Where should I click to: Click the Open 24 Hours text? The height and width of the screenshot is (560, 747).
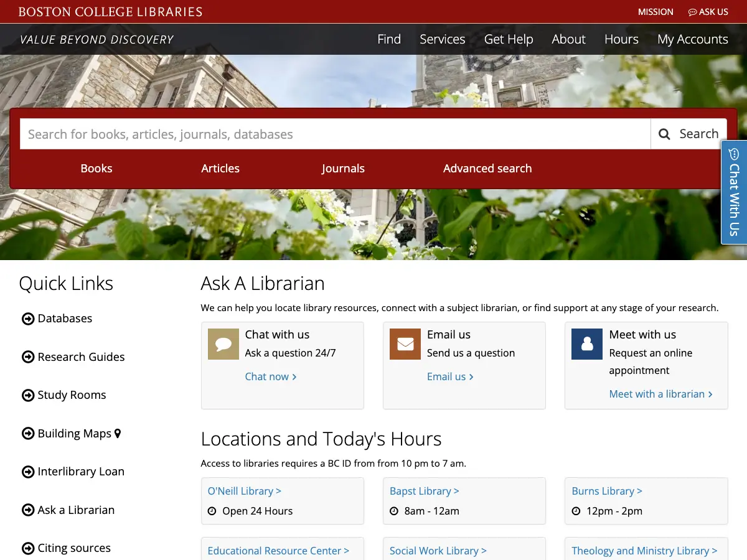[258, 511]
